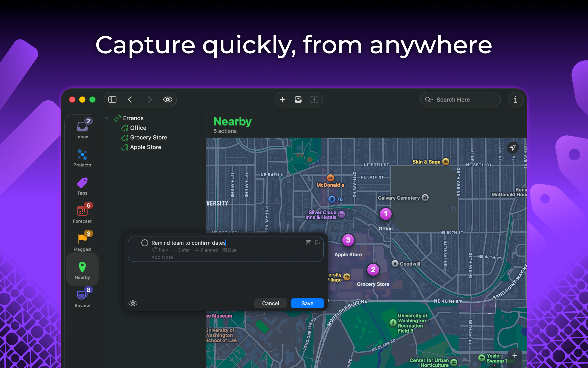Click Silver Cloud Inns & Hotels marker
588x368 pixels.
(342, 215)
